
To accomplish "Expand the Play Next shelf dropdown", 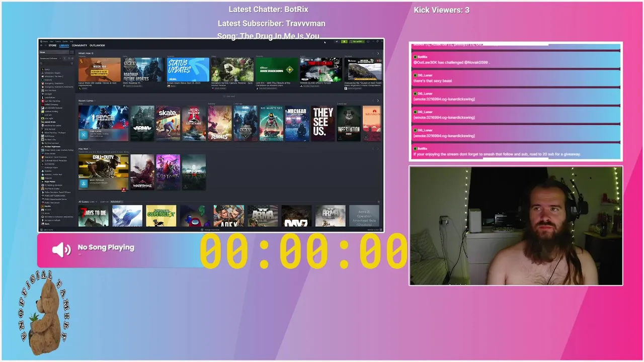I will click(90, 149).
